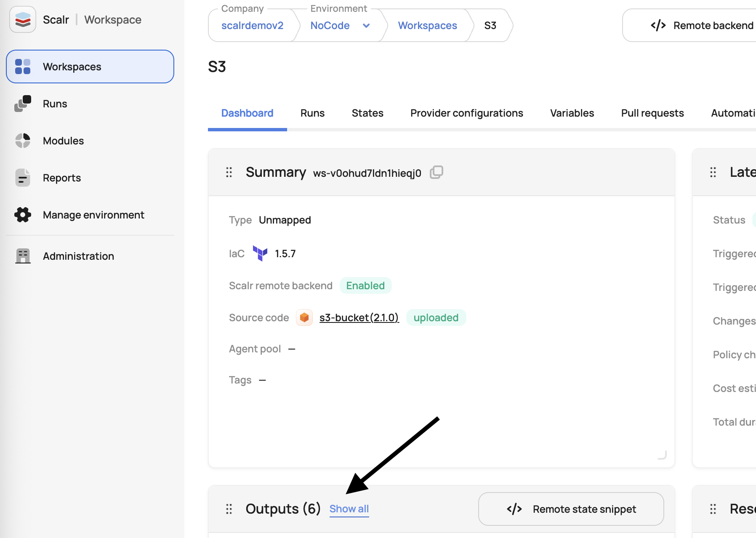Viewport: 756px width, 538px height.
Task: Open the Provider configurations tab
Action: (466, 113)
